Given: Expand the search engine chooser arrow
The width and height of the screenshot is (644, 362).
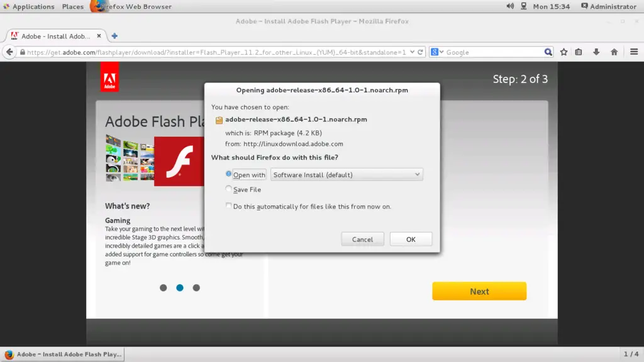Looking at the screenshot, I should [x=441, y=52].
